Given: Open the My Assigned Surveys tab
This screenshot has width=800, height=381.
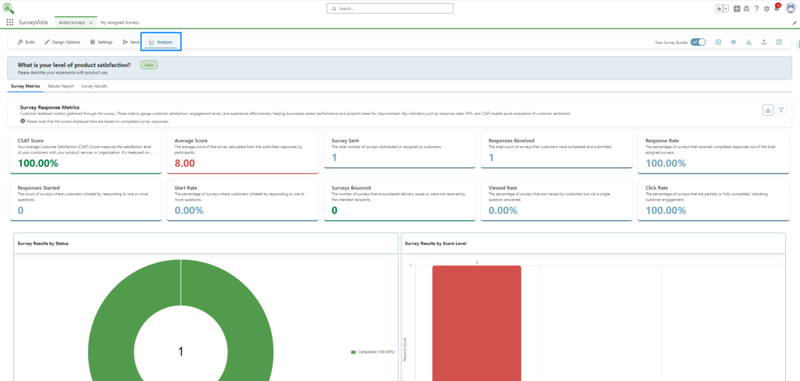Looking at the screenshot, I should [x=120, y=22].
